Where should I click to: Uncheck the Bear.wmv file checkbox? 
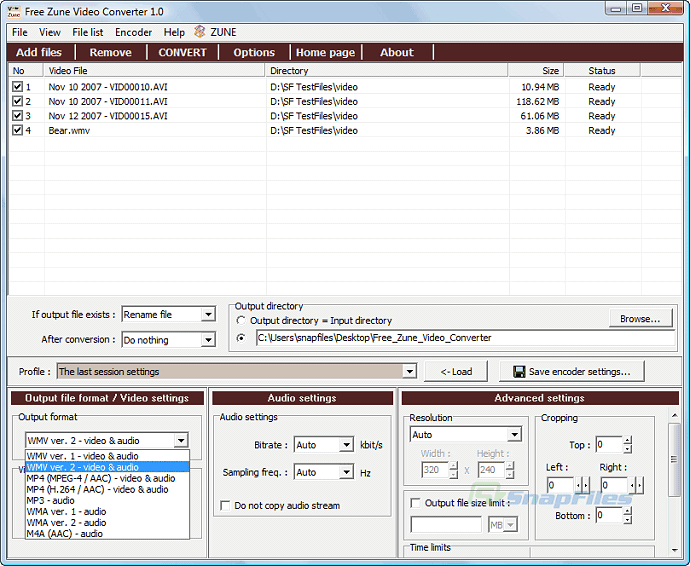pyautogui.click(x=17, y=130)
